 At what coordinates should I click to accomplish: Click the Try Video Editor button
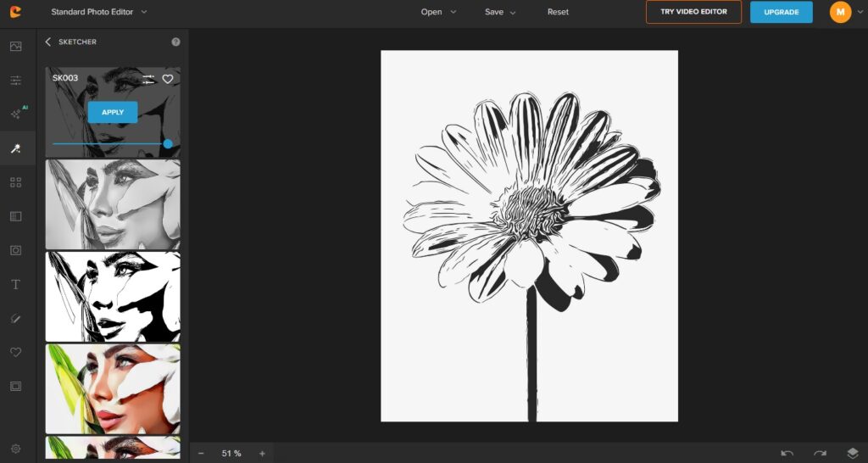point(693,12)
